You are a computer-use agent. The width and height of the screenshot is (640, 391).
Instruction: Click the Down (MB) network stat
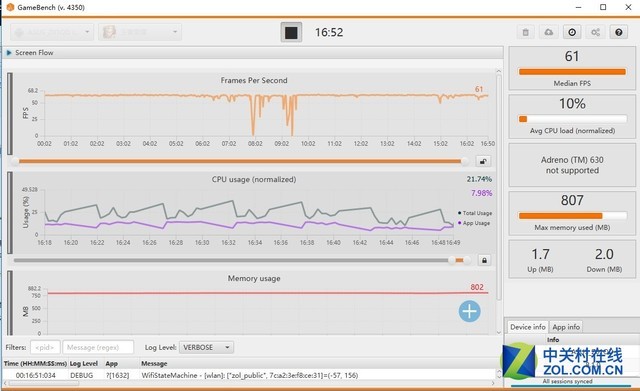pos(604,260)
